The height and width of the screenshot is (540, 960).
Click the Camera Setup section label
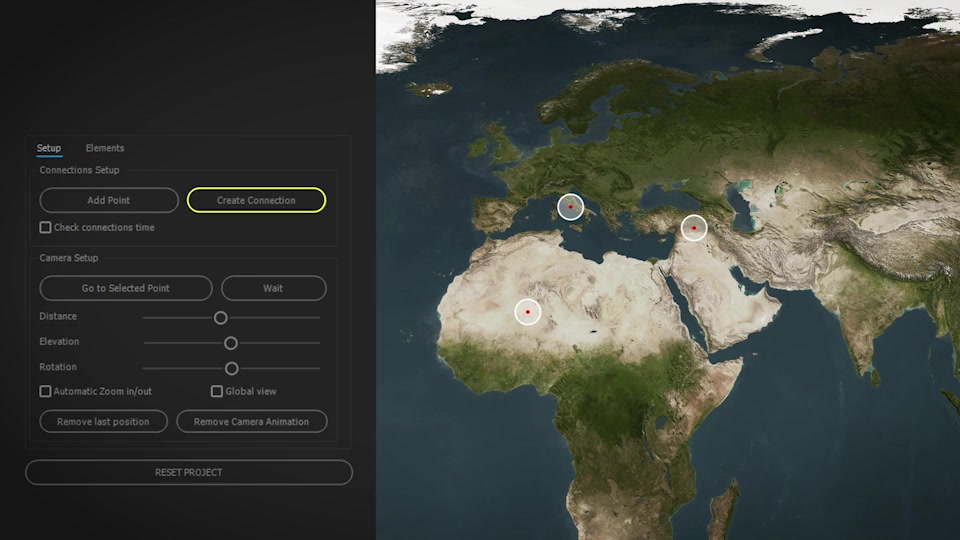coord(69,258)
